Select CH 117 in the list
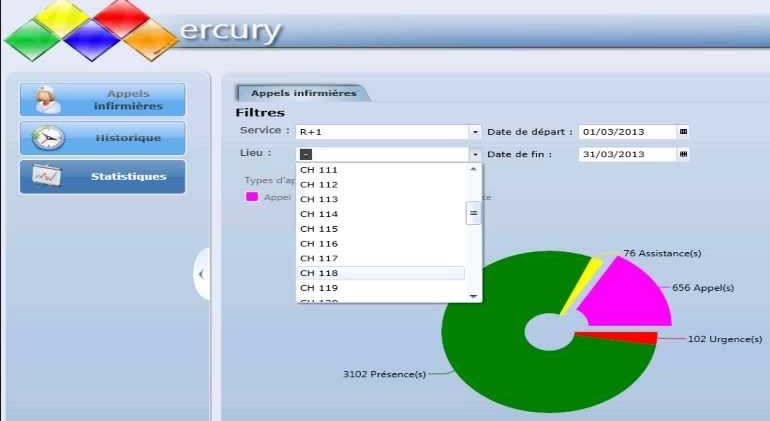Screen dimensions: 770x421 point(381,258)
